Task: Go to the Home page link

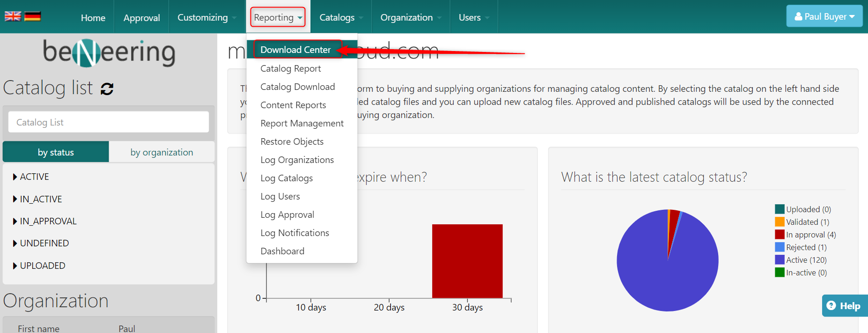Action: [93, 18]
